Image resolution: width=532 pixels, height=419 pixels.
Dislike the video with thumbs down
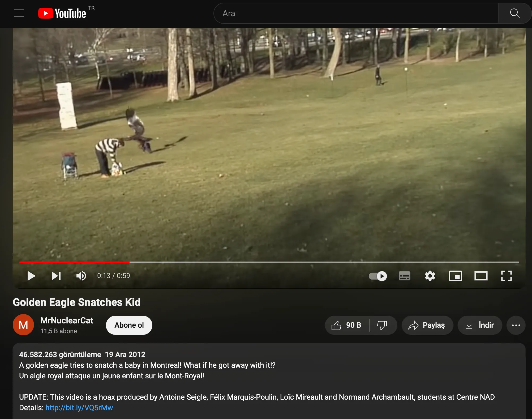[382, 325]
